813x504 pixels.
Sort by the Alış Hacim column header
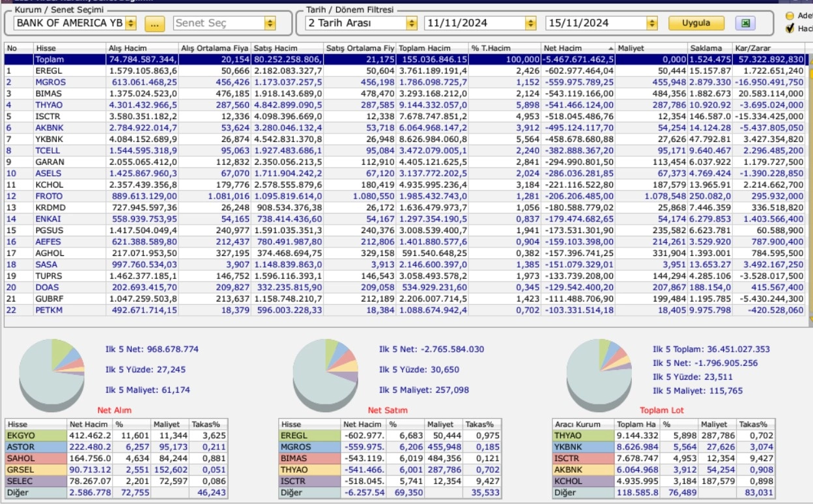tap(142, 48)
